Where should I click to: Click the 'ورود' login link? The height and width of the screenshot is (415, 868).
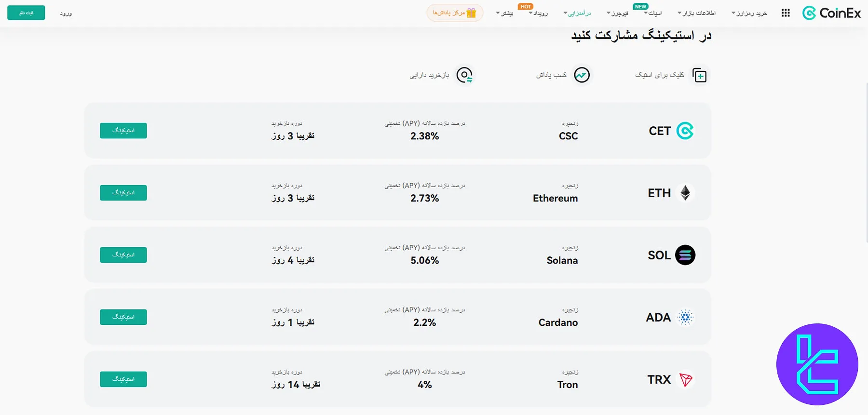[x=67, y=13]
